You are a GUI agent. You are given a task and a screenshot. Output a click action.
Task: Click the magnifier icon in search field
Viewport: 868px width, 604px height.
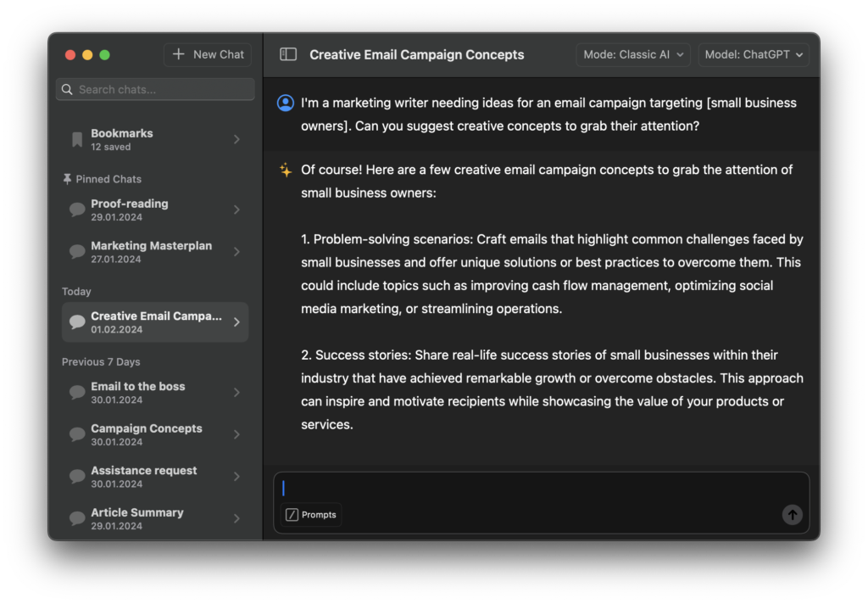tap(68, 89)
